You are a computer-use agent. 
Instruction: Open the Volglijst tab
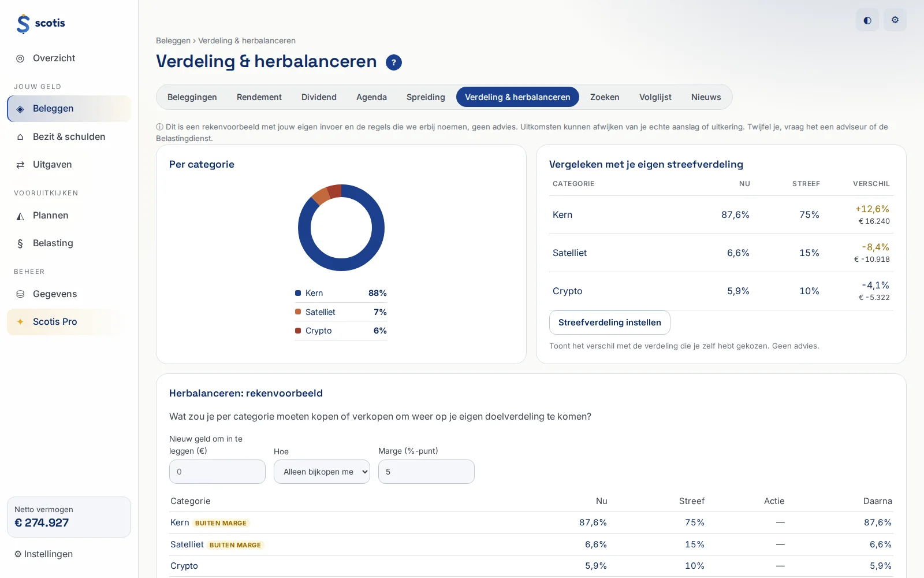[655, 97]
